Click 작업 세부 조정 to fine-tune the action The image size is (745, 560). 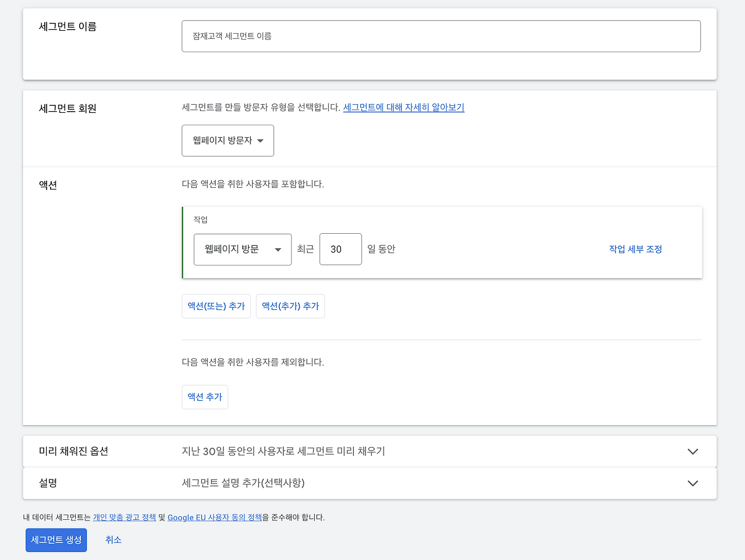point(635,249)
